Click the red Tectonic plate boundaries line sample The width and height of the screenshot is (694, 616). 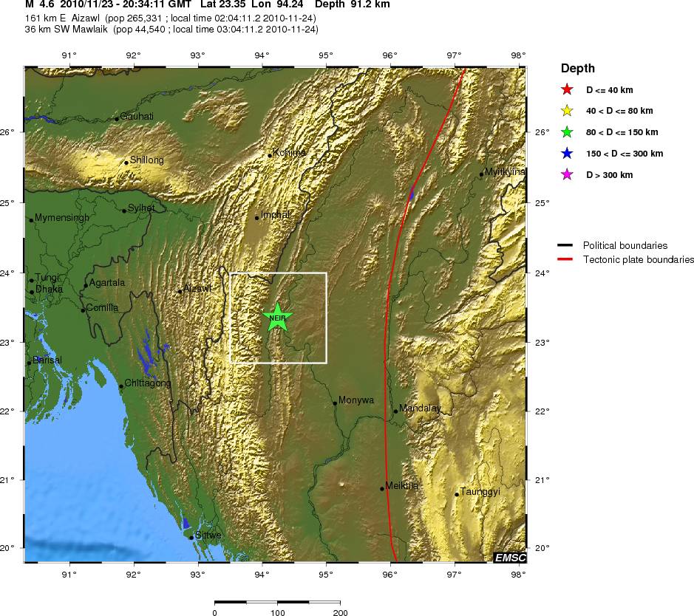tap(565, 259)
